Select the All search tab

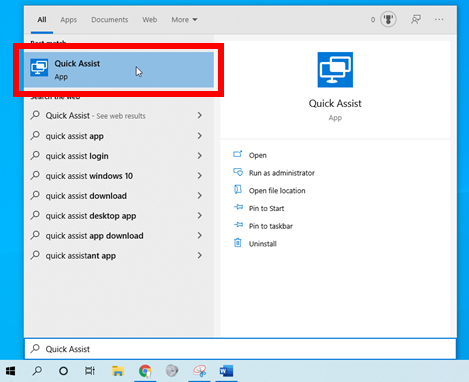(x=42, y=20)
